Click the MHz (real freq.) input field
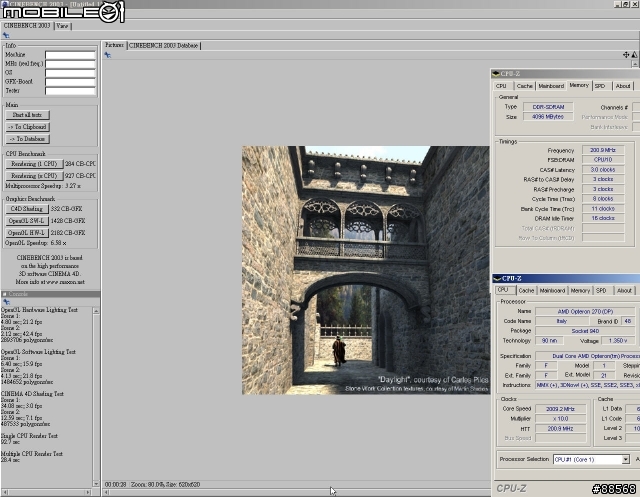 (x=70, y=64)
